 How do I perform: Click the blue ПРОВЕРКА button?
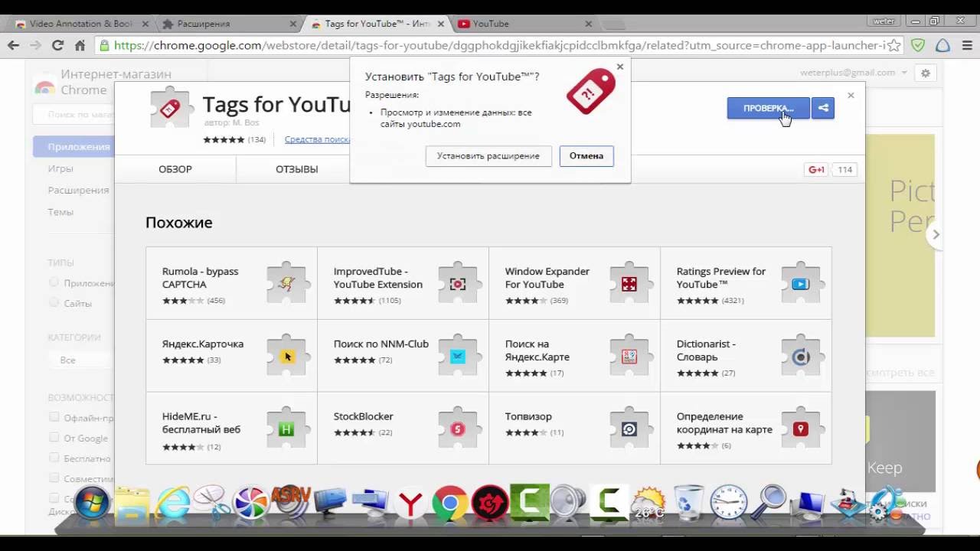pyautogui.click(x=769, y=108)
